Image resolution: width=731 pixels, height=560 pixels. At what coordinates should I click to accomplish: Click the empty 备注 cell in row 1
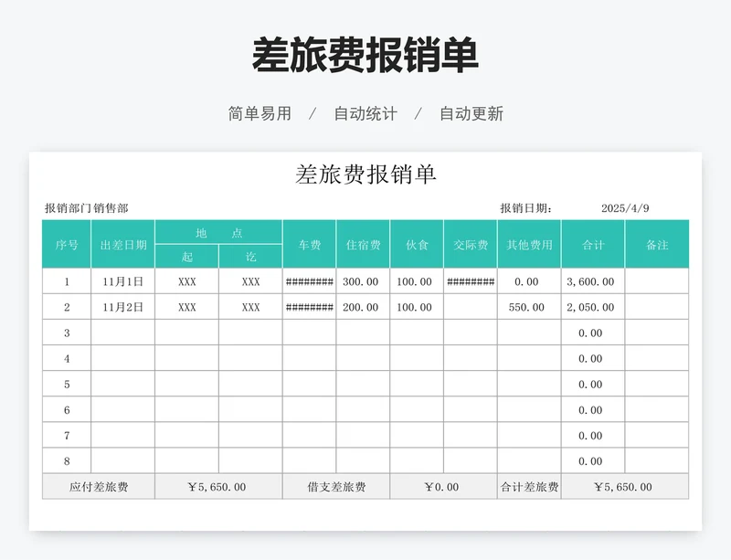click(x=657, y=281)
